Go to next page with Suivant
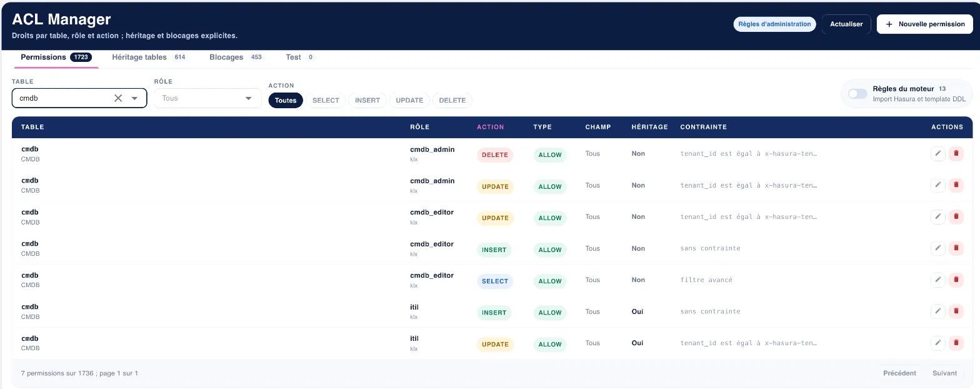Image resolution: width=980 pixels, height=389 pixels. (945, 373)
